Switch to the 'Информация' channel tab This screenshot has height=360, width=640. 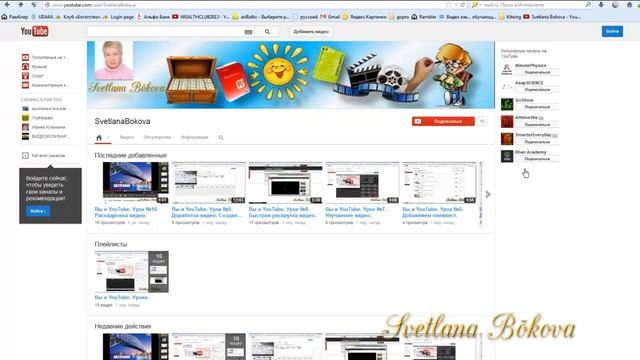point(194,138)
